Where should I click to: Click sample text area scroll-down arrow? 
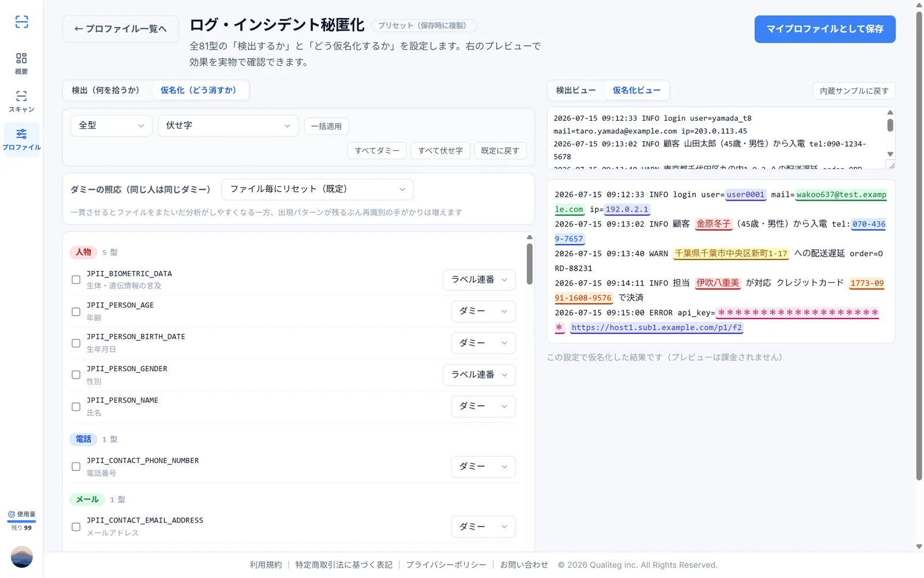890,154
